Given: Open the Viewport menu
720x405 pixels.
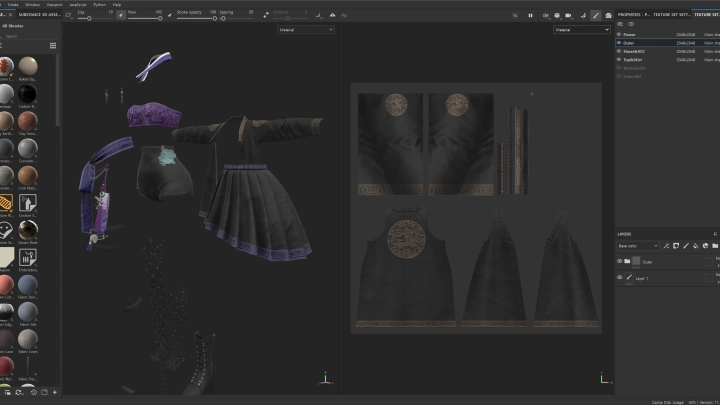Looking at the screenshot, I should [54, 5].
